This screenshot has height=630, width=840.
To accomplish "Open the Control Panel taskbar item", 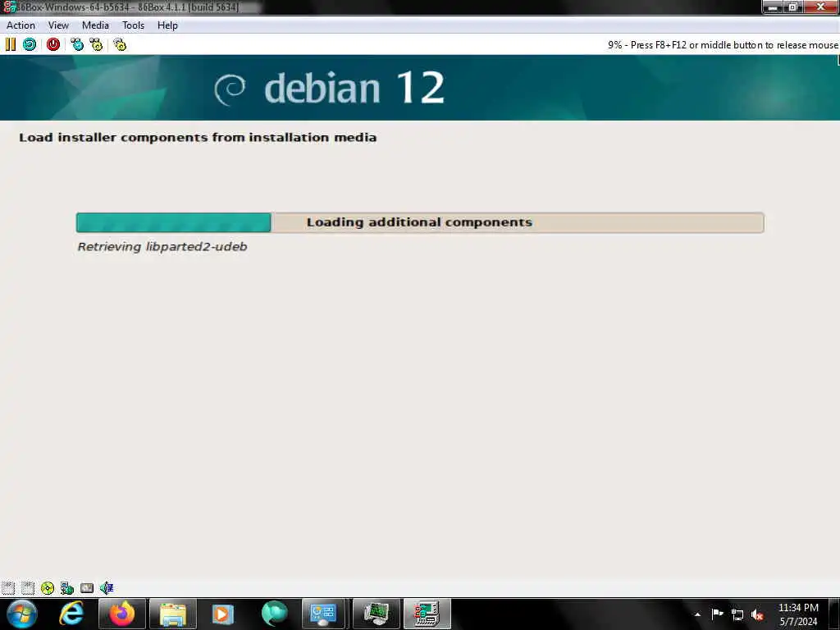I will pyautogui.click(x=323, y=614).
